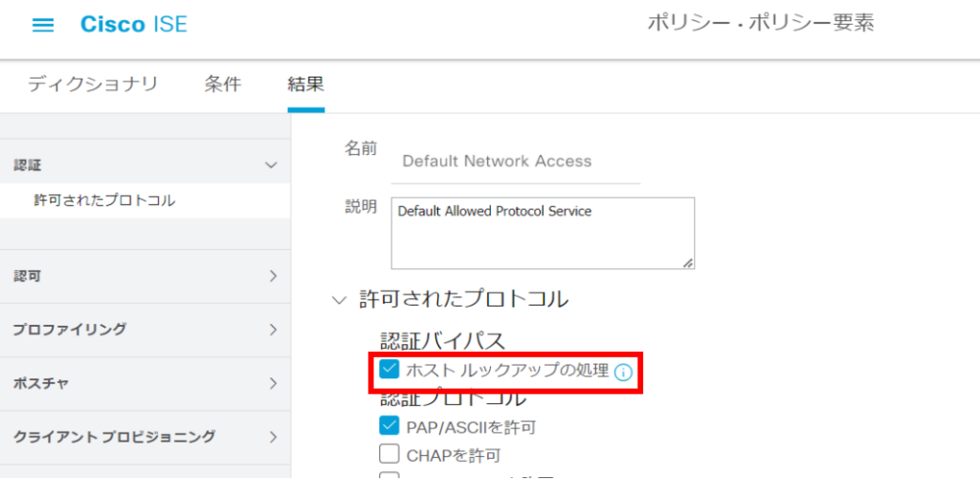Uncheck the ホスト ルックアップの処理 checkbox

click(390, 370)
